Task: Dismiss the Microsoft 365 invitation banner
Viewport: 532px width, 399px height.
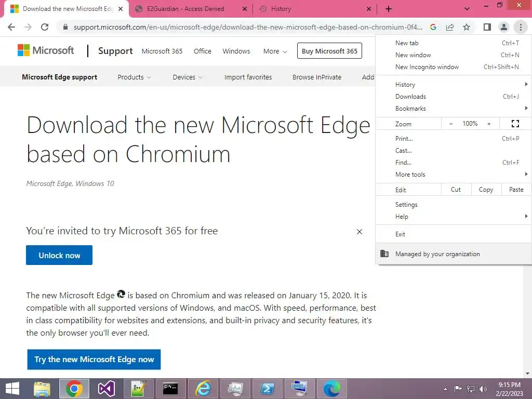Action: [x=360, y=232]
